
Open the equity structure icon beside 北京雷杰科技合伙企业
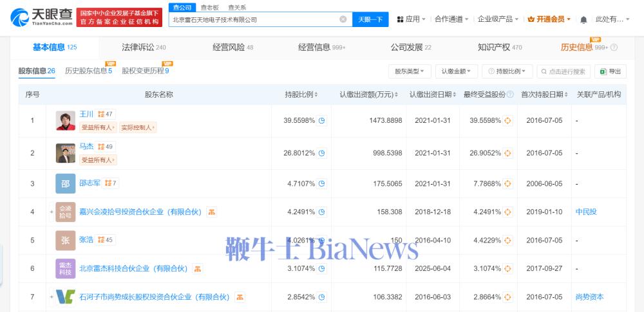pos(198,268)
